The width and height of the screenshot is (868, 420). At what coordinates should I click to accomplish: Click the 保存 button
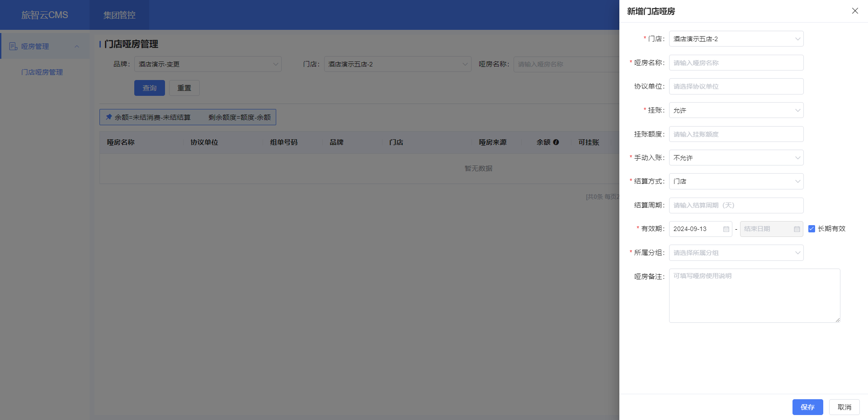click(807, 407)
